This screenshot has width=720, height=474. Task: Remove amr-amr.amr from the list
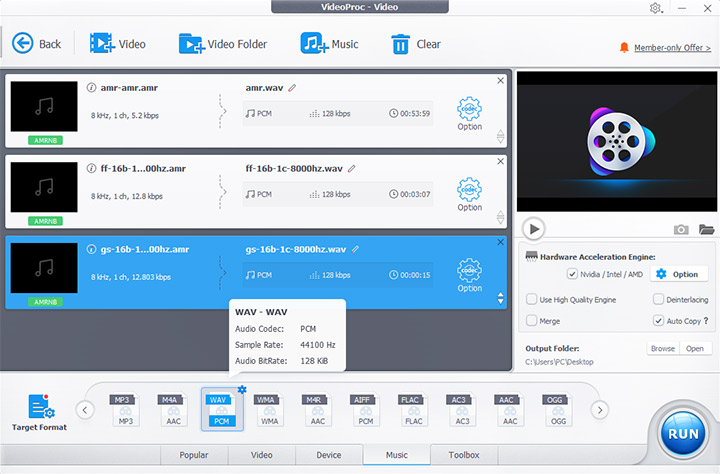point(501,80)
